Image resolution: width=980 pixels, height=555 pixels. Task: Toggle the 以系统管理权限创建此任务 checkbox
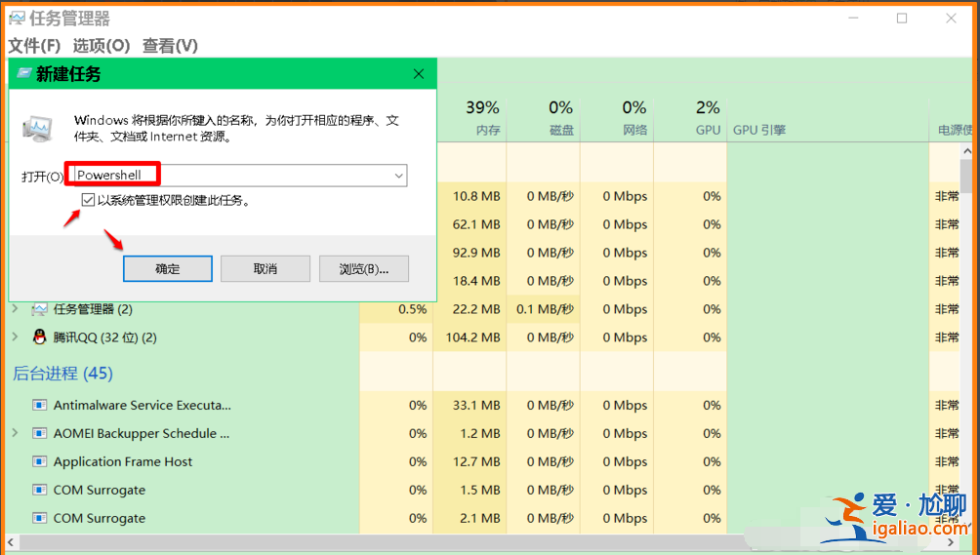coord(88,200)
